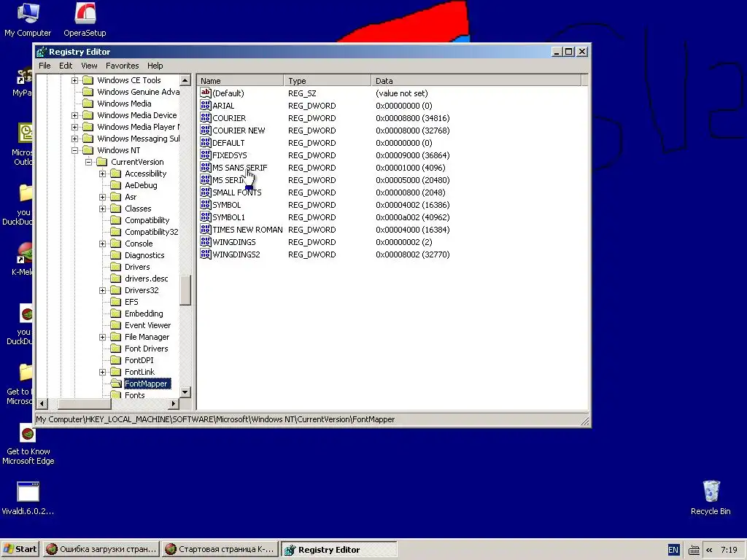Click the keyboard icon in system tray
The width and height of the screenshot is (747, 560).
click(x=694, y=550)
